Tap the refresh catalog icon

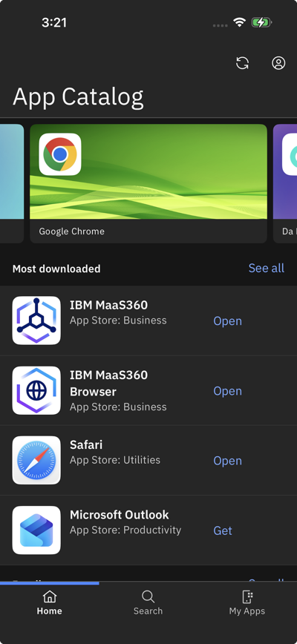click(242, 63)
